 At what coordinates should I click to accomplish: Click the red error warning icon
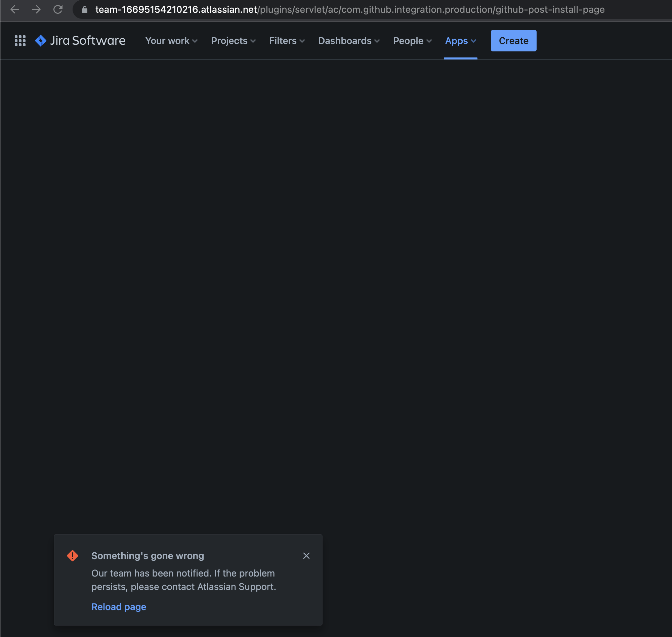click(73, 555)
